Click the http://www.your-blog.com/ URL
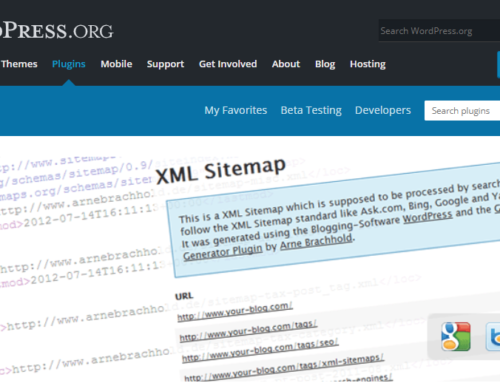 point(235,312)
